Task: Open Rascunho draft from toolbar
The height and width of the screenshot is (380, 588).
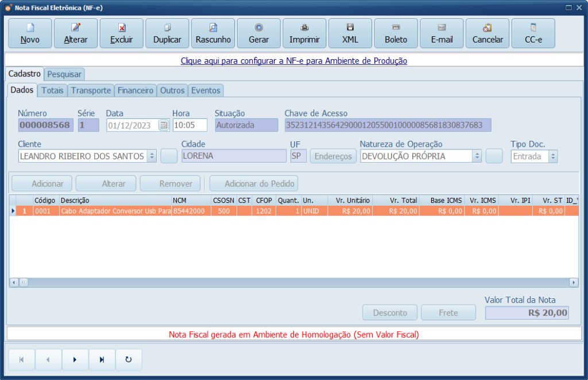Action: click(213, 33)
